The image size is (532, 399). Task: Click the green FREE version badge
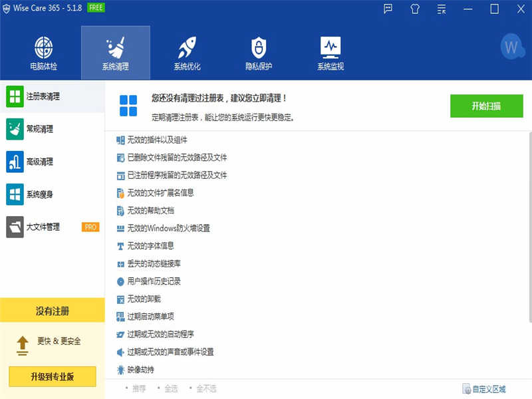[96, 7]
